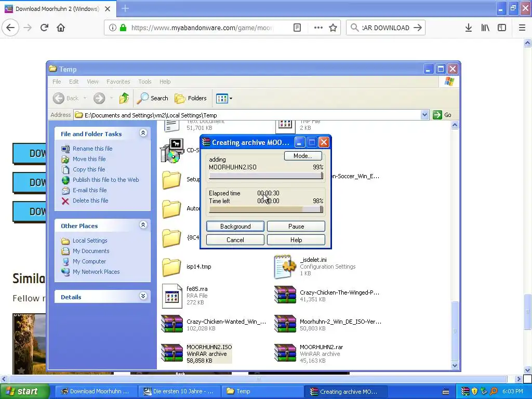Go back in Firefox browser
This screenshot has height=399, width=532.
[10, 28]
